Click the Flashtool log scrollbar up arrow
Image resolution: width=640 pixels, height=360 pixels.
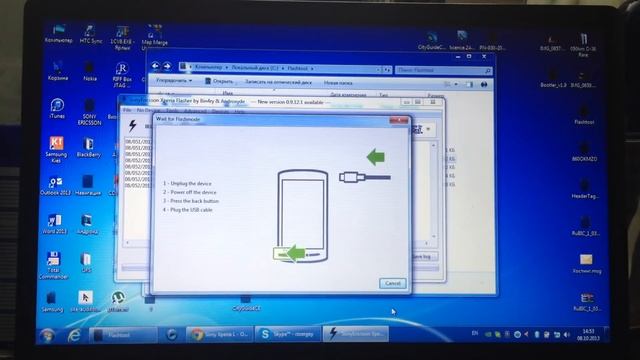click(433, 145)
